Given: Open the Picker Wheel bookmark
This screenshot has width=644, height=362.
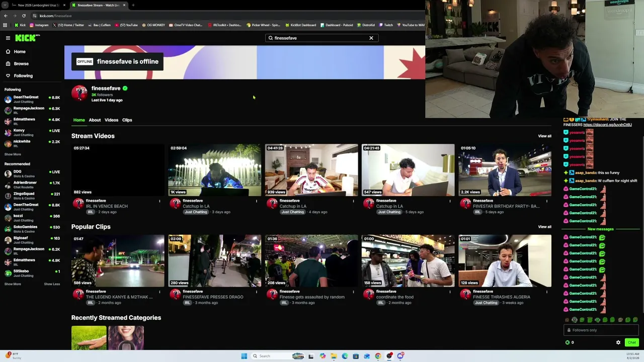Looking at the screenshot, I should click(x=263, y=25).
